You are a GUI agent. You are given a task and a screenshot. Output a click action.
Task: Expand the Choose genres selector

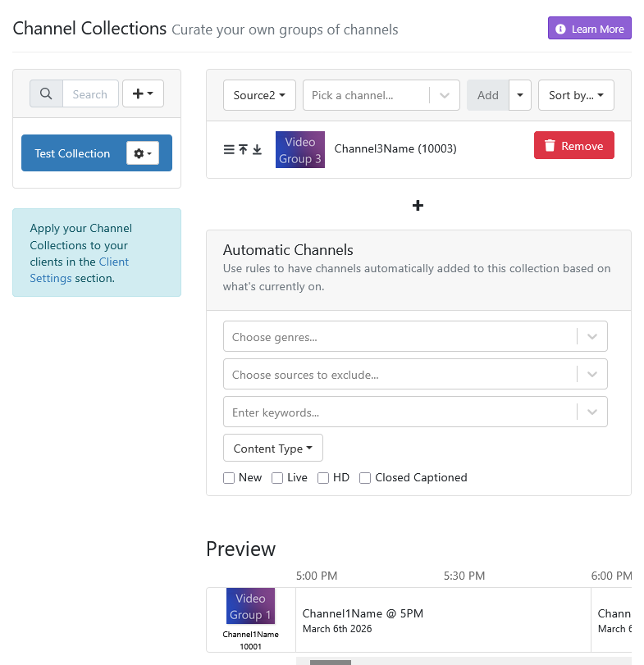coord(592,337)
